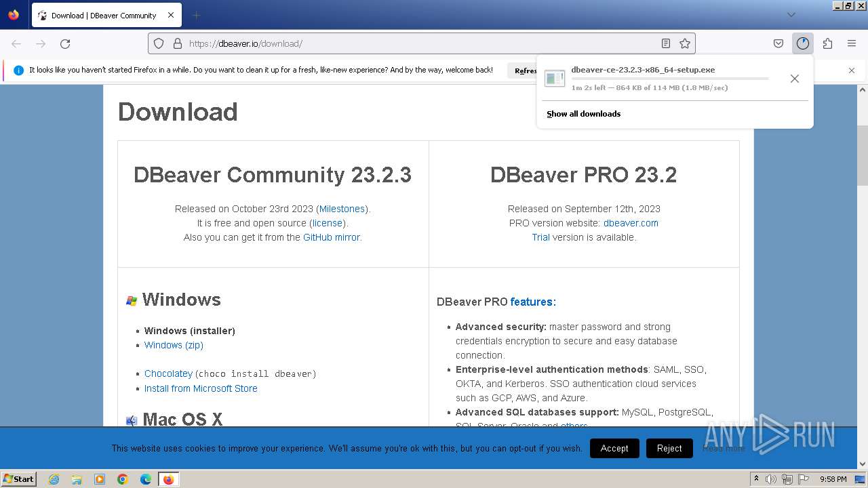Click the download progress bar
868x488 pixels.
(670, 79)
